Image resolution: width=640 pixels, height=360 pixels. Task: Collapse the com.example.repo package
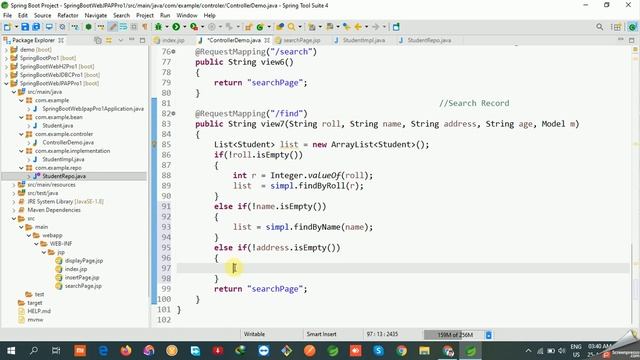(x=21, y=168)
